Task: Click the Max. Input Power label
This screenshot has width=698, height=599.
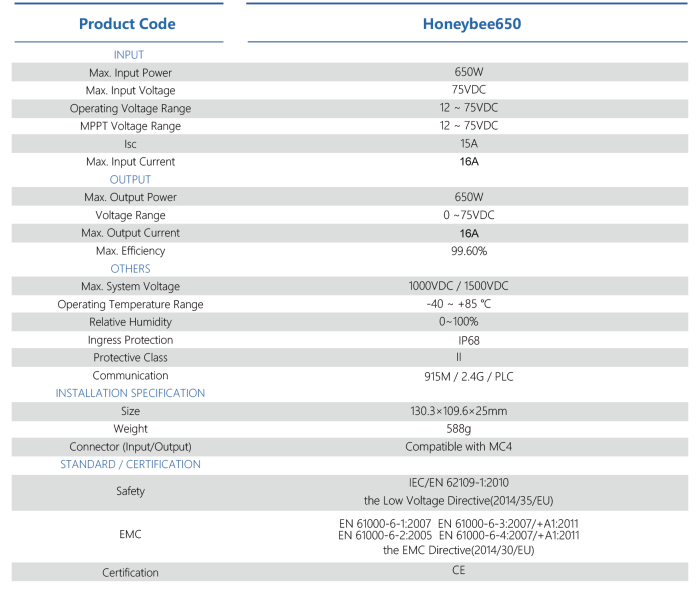Action: point(130,73)
